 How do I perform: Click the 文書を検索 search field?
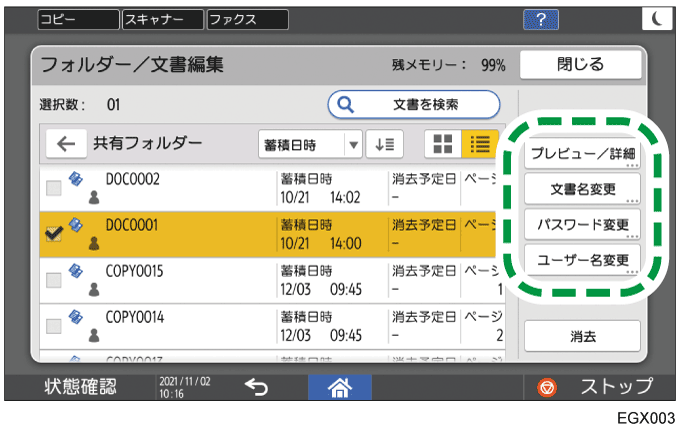414,104
